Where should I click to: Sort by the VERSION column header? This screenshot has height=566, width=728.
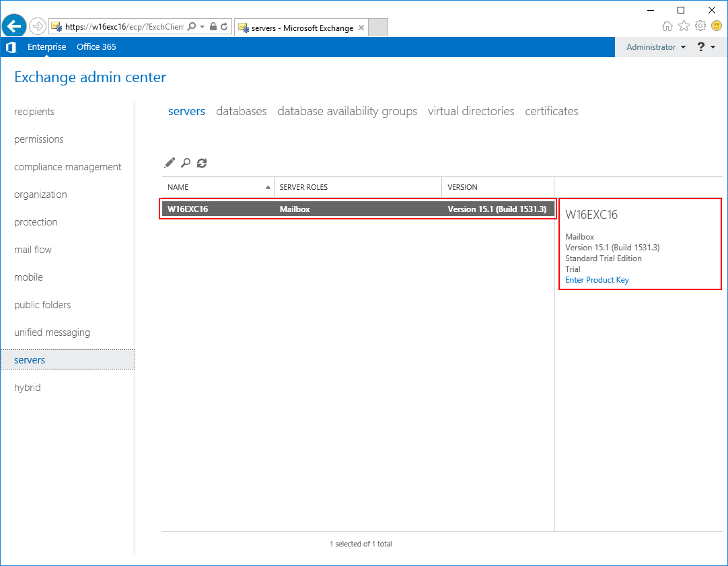[x=498, y=187]
